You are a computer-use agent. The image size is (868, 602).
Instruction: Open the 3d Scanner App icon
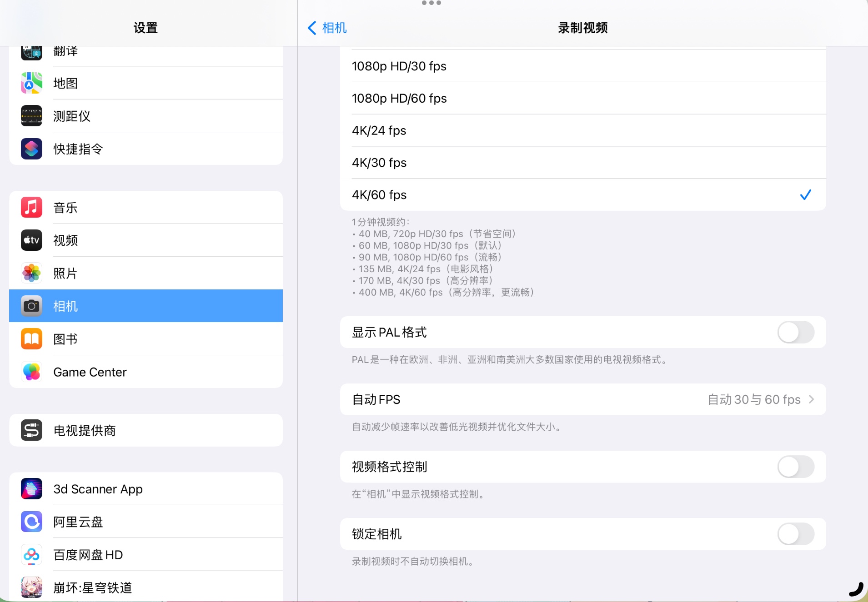pyautogui.click(x=31, y=489)
